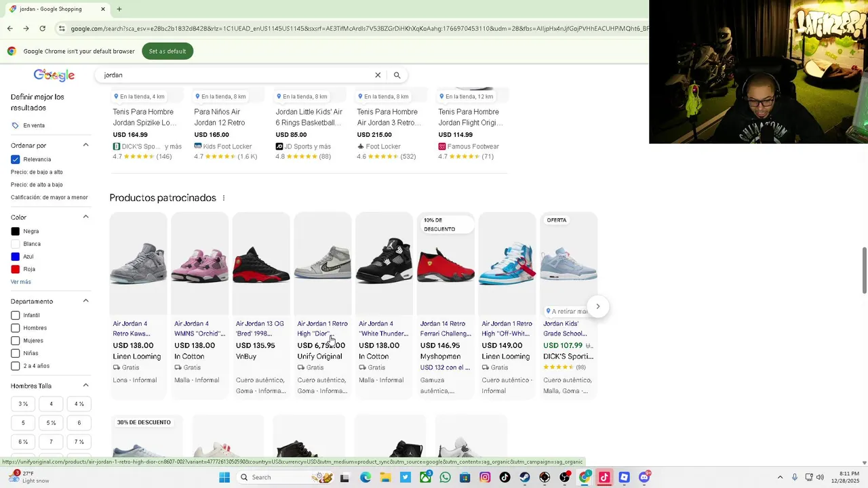Sort by Precio: de alto a bajo
The image size is (868, 488).
(37, 184)
